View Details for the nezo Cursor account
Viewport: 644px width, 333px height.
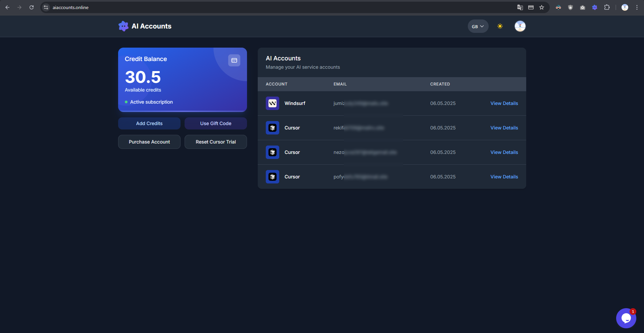pos(504,152)
